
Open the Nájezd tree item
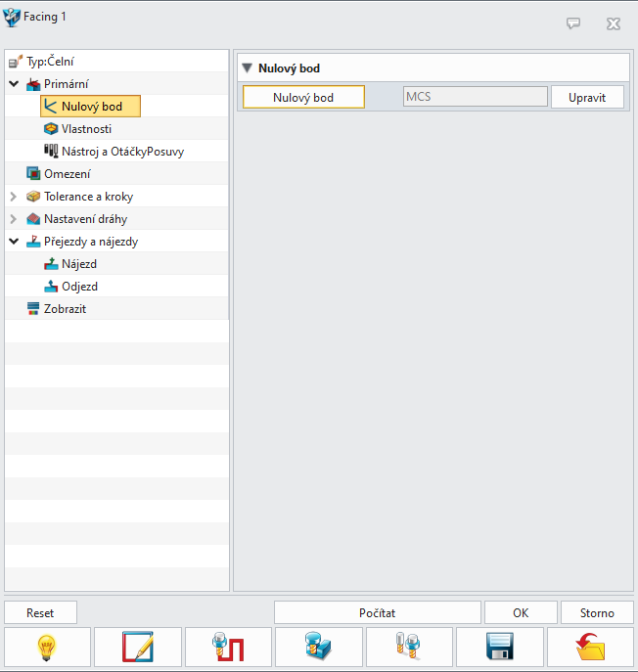pyautogui.click(x=79, y=264)
